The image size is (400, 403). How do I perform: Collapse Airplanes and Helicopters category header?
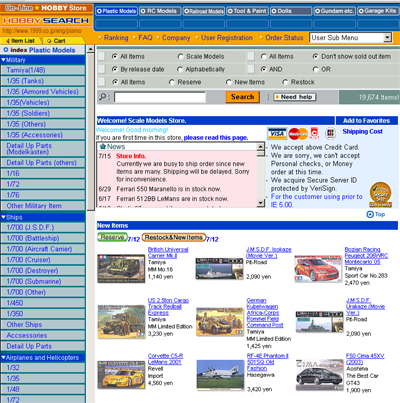tap(43, 358)
